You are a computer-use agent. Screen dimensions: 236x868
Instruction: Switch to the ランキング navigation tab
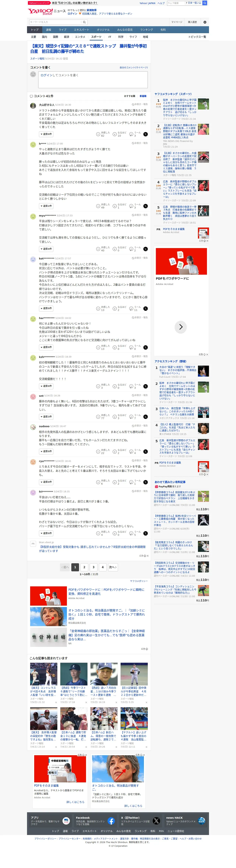(146, 30)
